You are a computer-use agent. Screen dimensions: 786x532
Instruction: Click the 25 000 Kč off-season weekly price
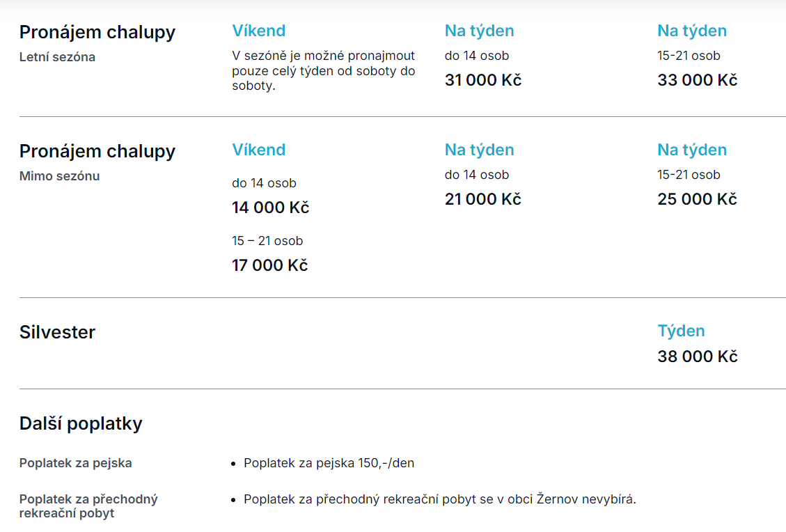[x=698, y=199]
